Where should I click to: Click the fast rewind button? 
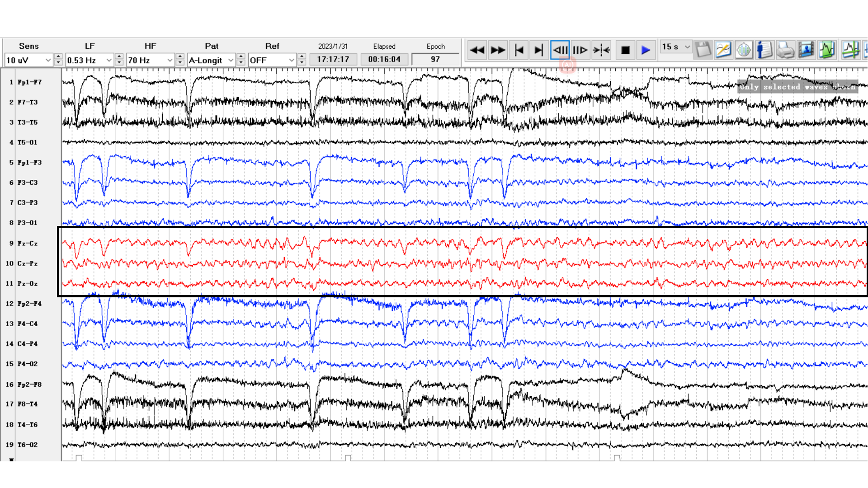pos(477,50)
